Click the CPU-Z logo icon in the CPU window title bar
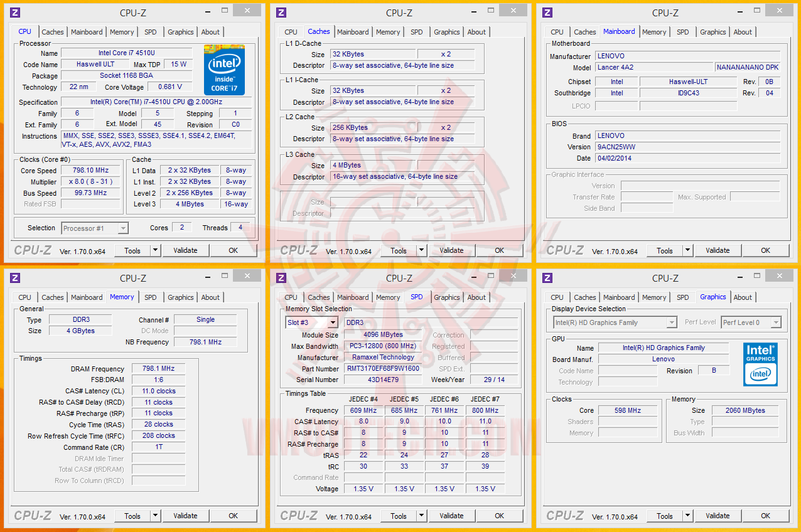The width and height of the screenshot is (801, 532). point(15,13)
